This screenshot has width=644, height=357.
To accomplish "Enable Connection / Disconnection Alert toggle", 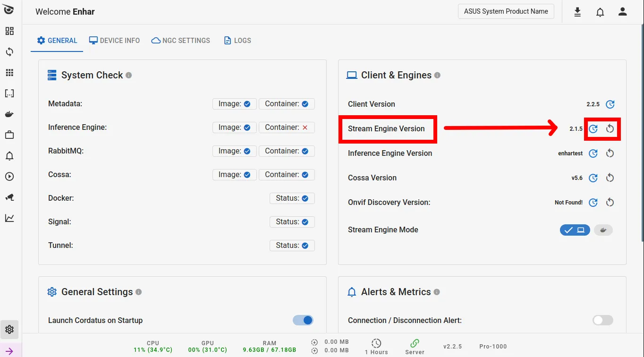I will point(602,320).
